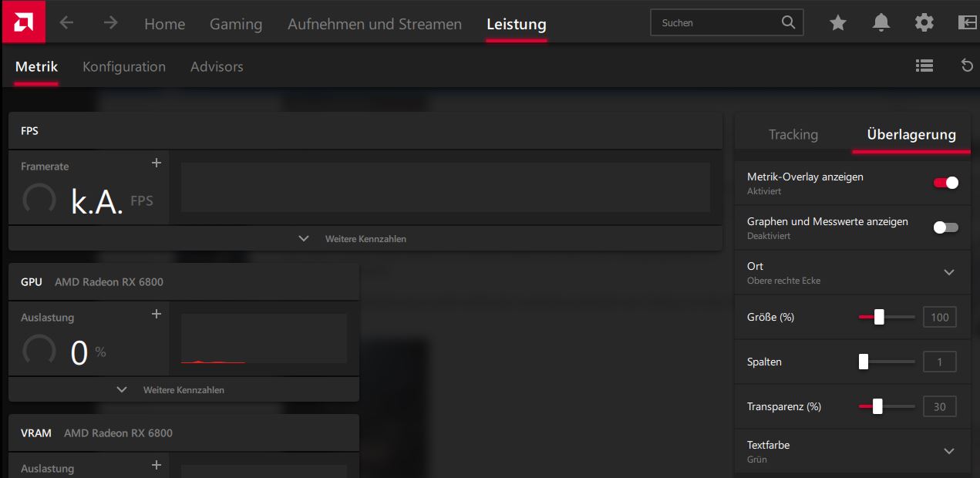Click the Spalten value field 1
Screen dimensions: 980x478
tap(940, 362)
